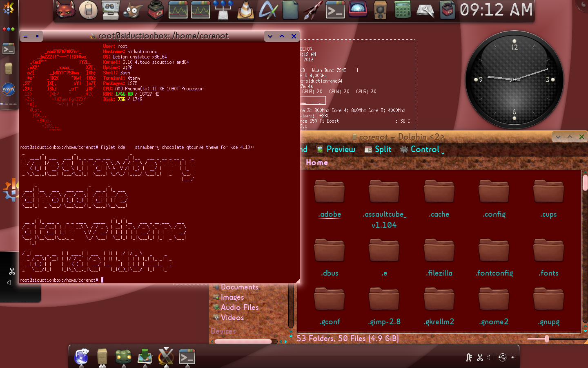This screenshot has width=588, height=368.
Task: Open the light-switch icon in the top dock
Action: click(88, 10)
